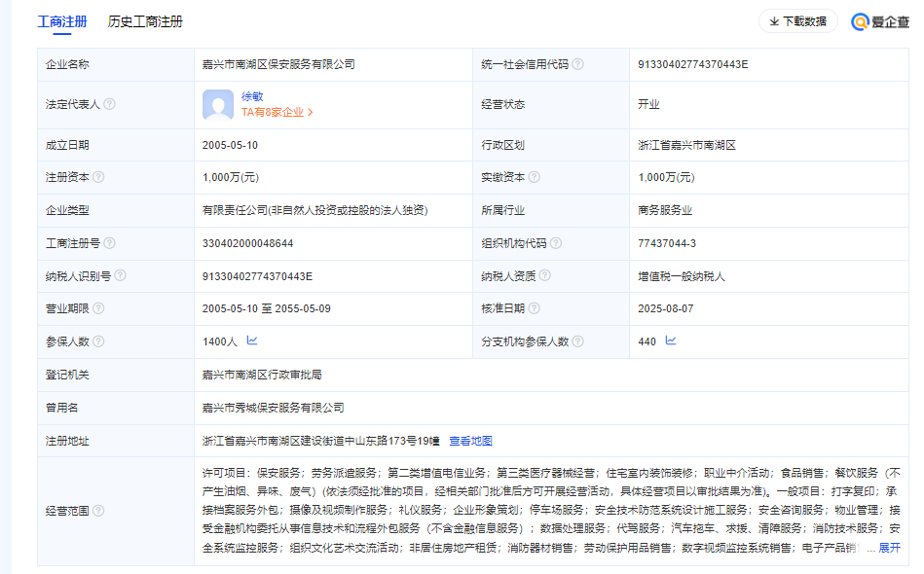Expand the 经营范围 text with 展开
The height and width of the screenshot is (574, 924).
click(889, 548)
